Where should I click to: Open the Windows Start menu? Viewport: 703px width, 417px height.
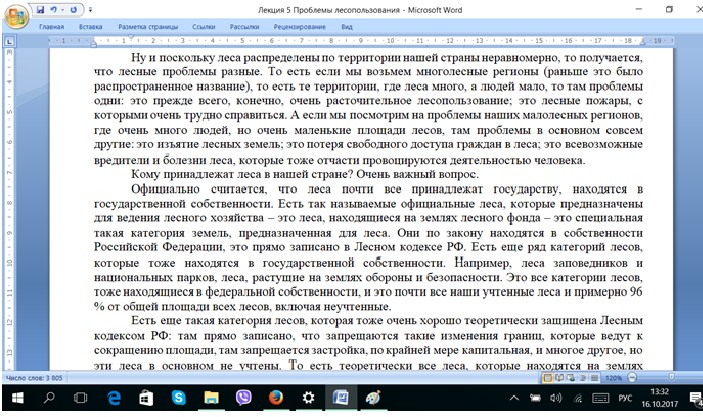tap(17, 398)
